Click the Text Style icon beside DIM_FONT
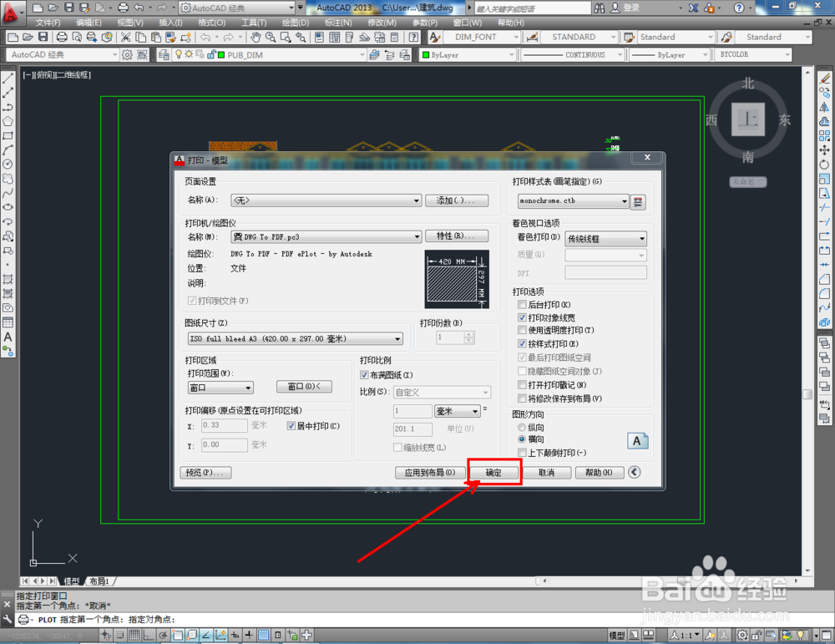Screen dimensions: 835x644 pos(434,37)
